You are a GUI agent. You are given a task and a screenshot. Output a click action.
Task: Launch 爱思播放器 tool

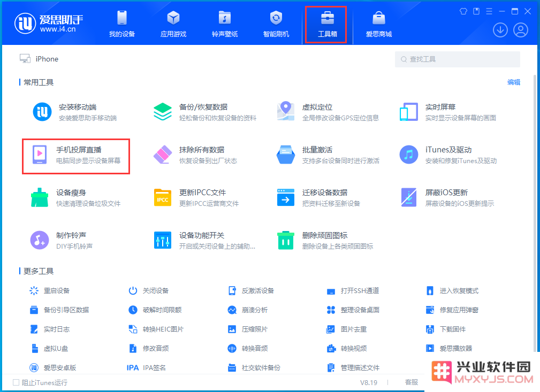coord(449,349)
